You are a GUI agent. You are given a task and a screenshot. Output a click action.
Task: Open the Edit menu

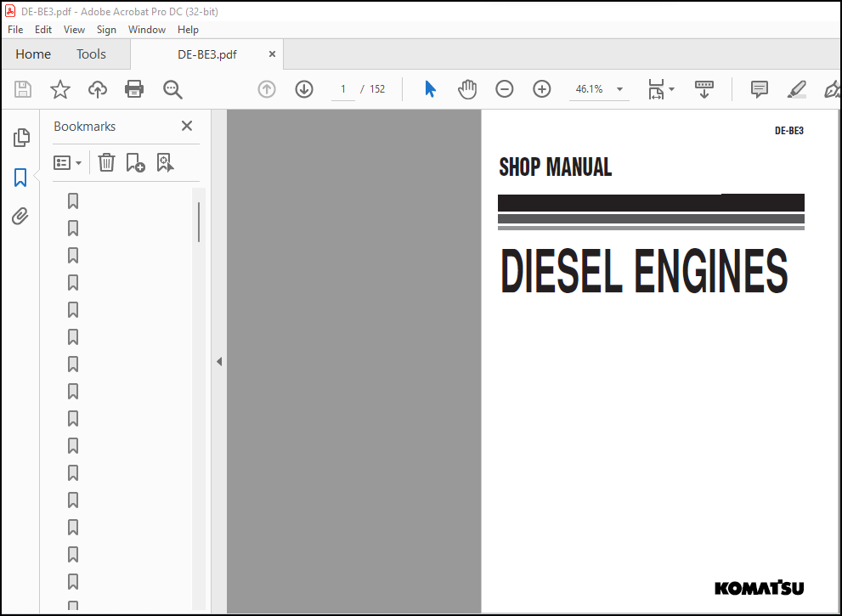[43, 30]
